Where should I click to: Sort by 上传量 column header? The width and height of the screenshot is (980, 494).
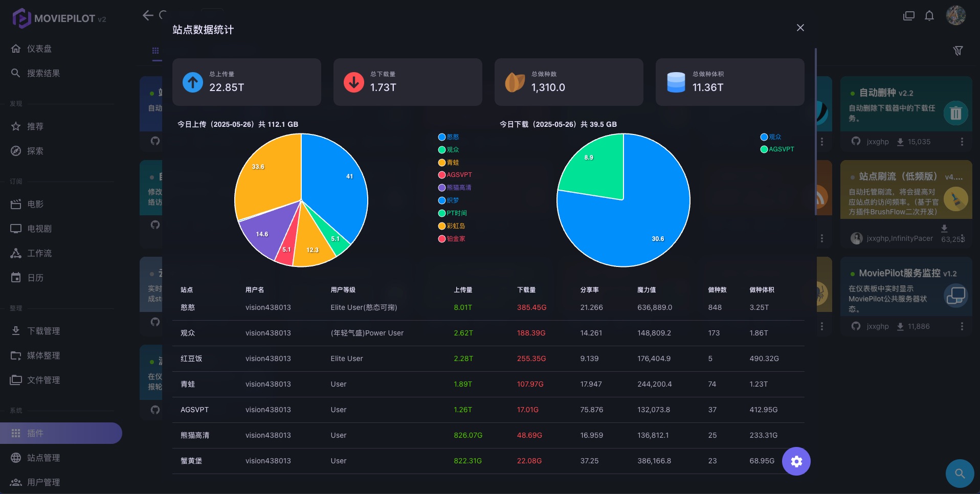tap(463, 290)
